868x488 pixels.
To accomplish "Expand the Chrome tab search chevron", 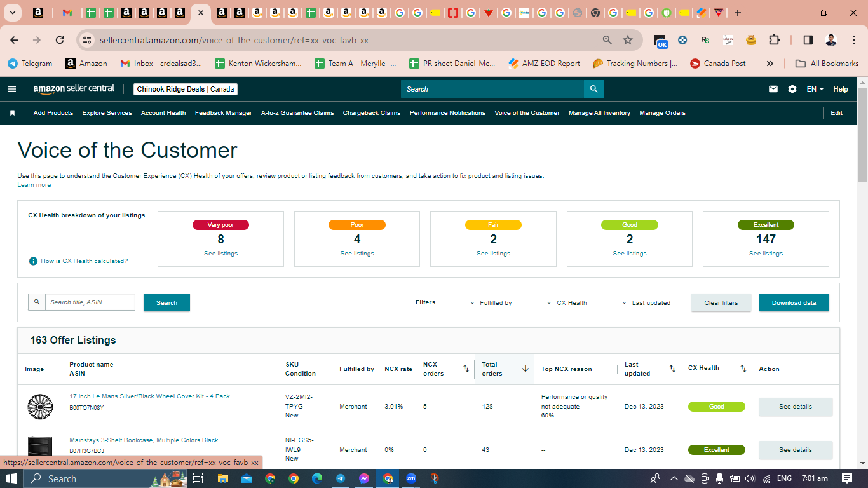I will (12, 13).
